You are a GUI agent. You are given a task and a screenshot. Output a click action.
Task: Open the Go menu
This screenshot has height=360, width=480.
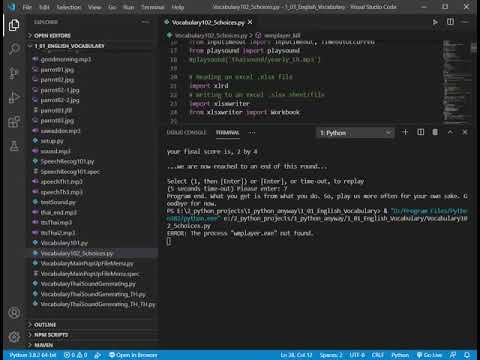click(112, 7)
